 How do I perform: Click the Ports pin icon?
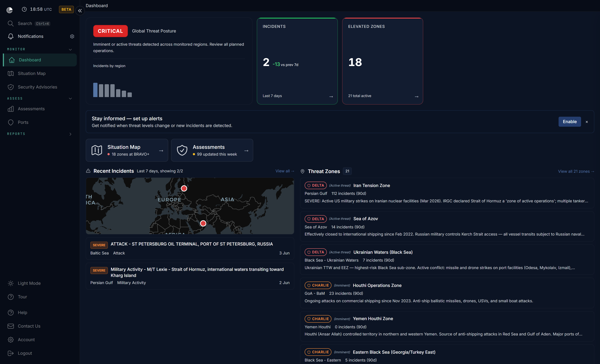tap(11, 122)
